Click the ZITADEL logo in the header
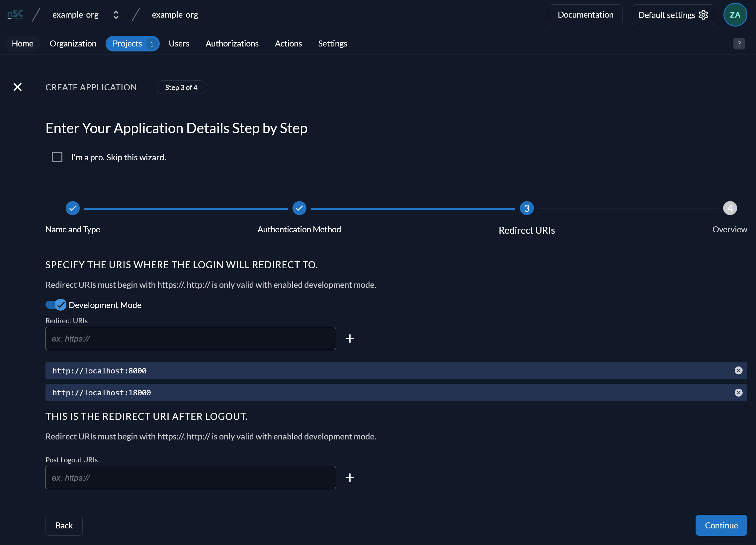Image resolution: width=756 pixels, height=545 pixels. tap(15, 15)
